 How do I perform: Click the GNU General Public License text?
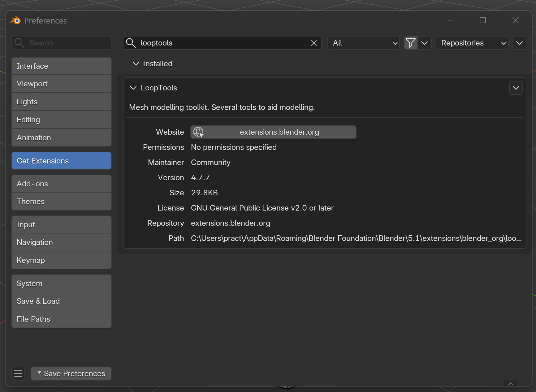[262, 208]
